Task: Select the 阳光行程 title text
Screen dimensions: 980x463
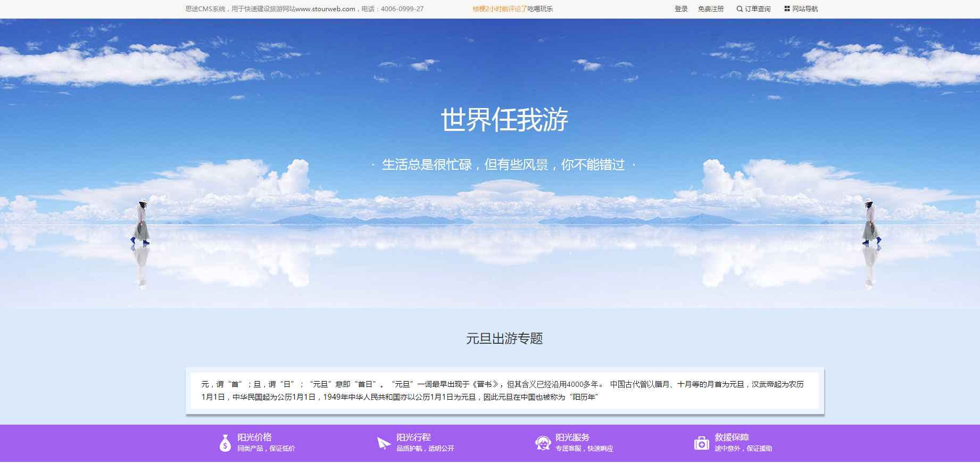Action: pyautogui.click(x=413, y=437)
